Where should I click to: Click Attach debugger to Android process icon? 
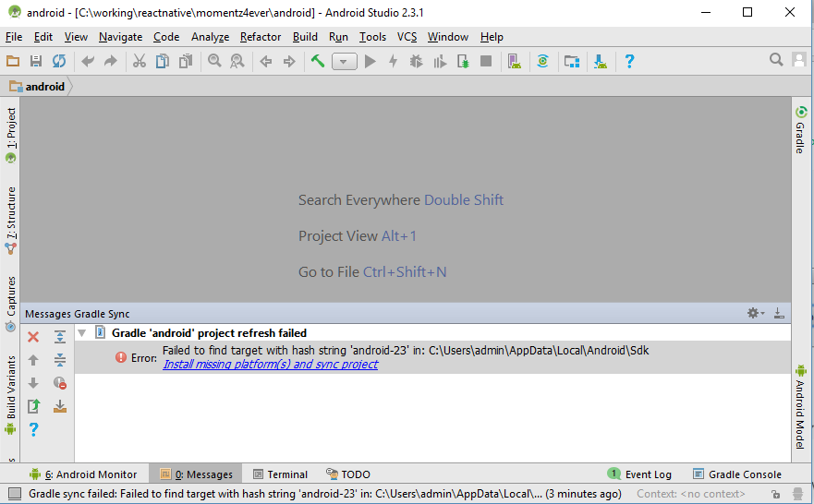pos(463,62)
